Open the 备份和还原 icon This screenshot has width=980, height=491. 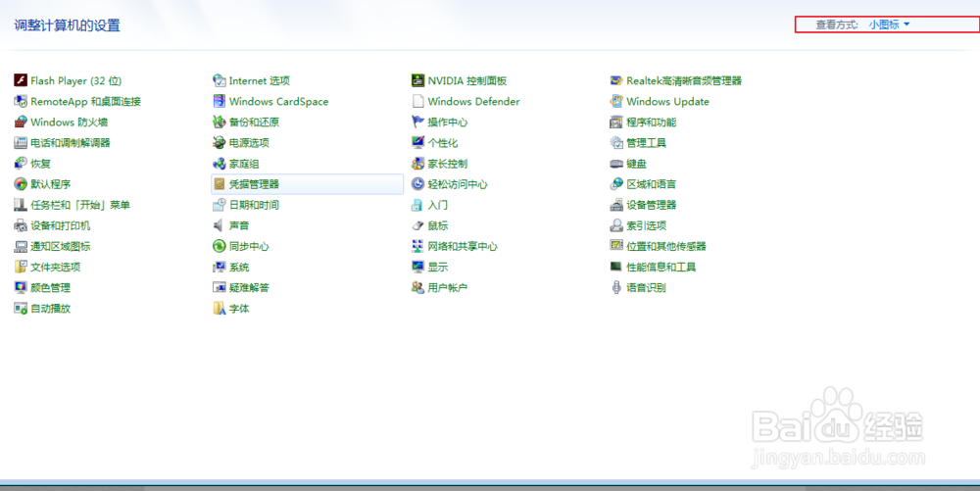pos(220,122)
